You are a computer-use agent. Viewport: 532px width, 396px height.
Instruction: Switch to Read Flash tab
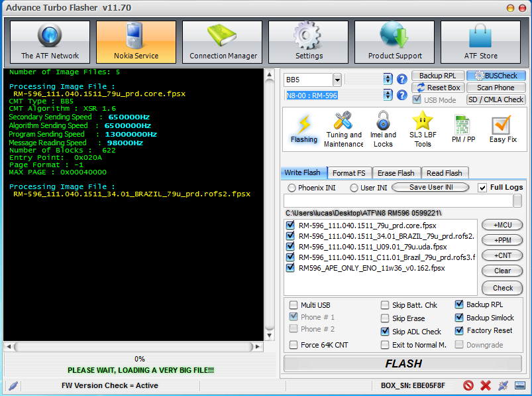445,173
